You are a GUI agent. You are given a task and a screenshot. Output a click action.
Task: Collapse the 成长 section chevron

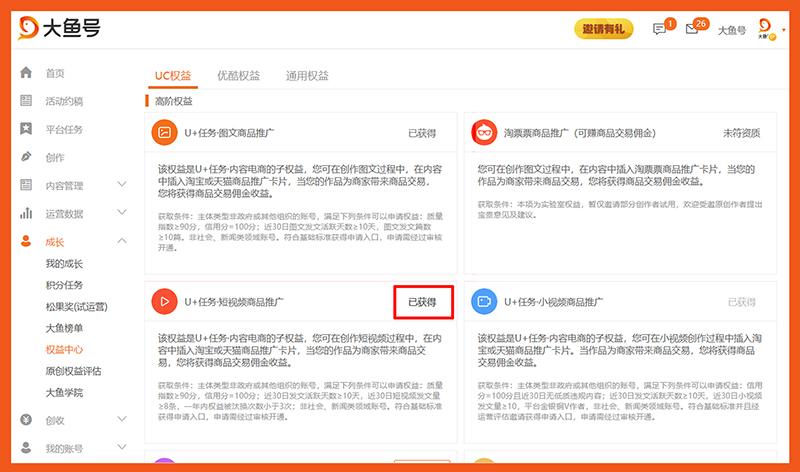click(122, 240)
